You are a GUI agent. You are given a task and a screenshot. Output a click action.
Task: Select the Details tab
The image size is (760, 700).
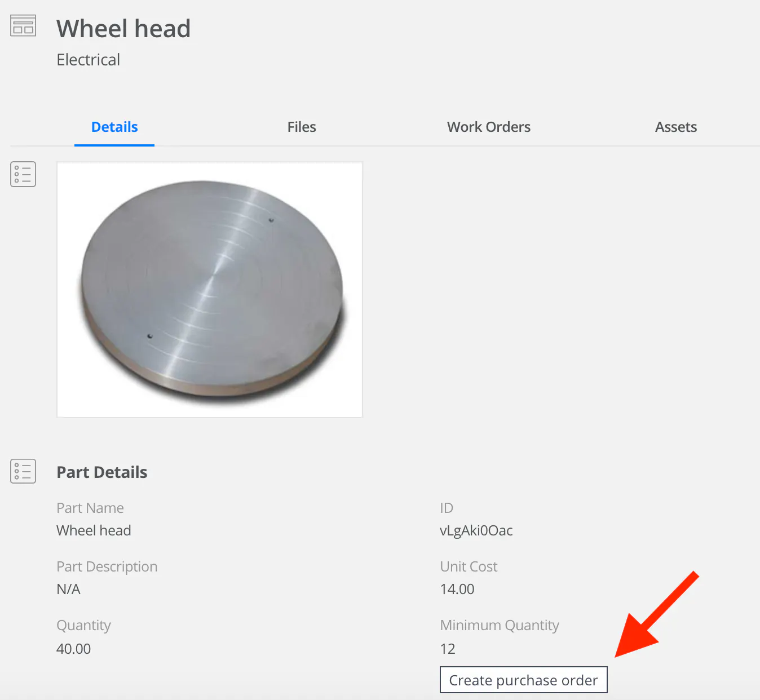114,127
